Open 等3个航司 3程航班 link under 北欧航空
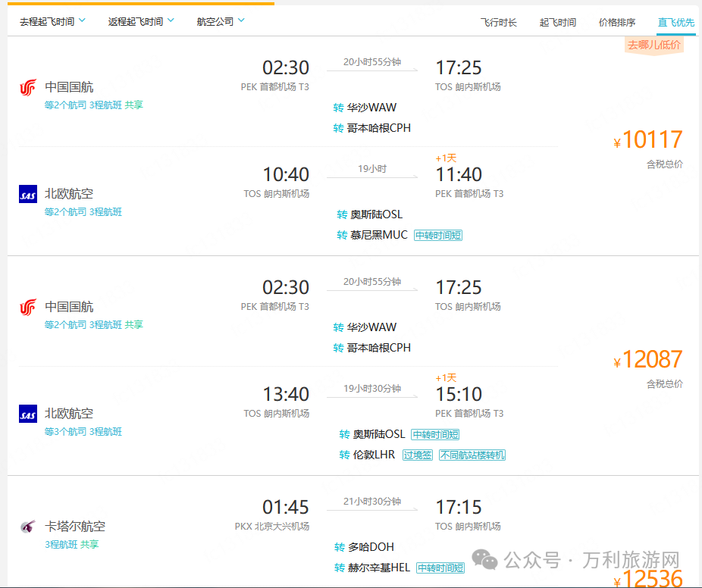Image resolution: width=702 pixels, height=588 pixels. [83, 432]
